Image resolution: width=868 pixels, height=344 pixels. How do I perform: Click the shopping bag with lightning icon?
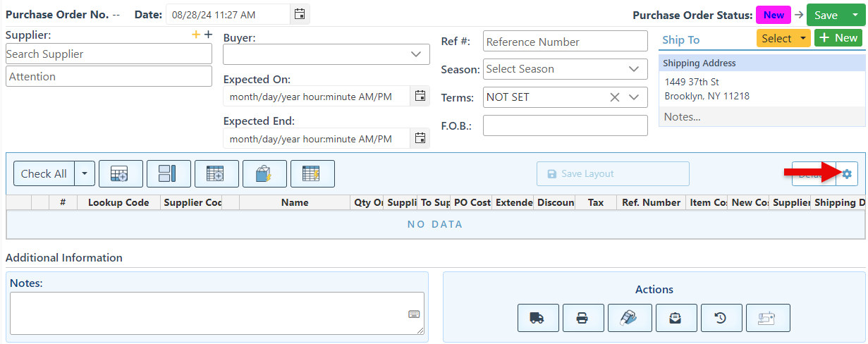(264, 173)
